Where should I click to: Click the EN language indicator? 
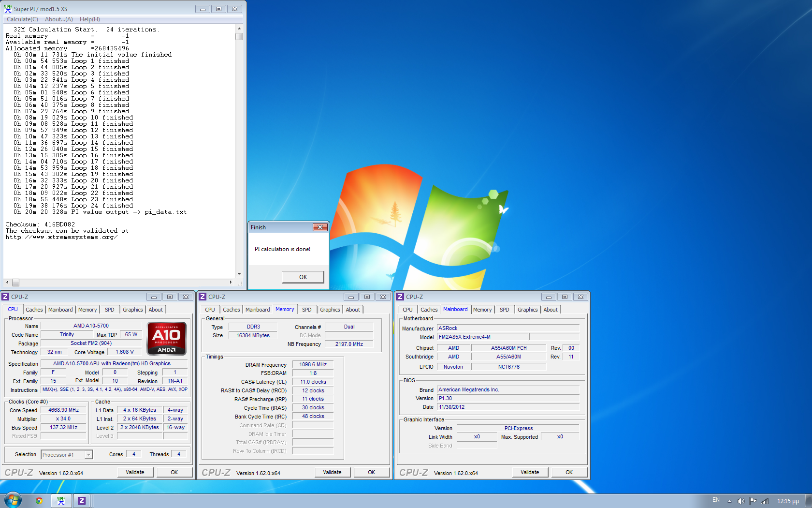pyautogui.click(x=716, y=500)
